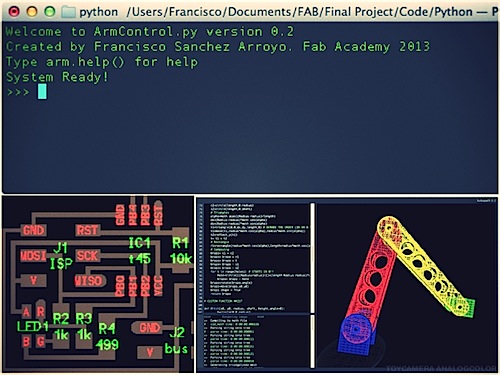Image resolution: width=500 pixels, height=375 pixels.
Task: Click the "Welcome to ArmControl.py version 0.2" line
Action: (x=150, y=32)
